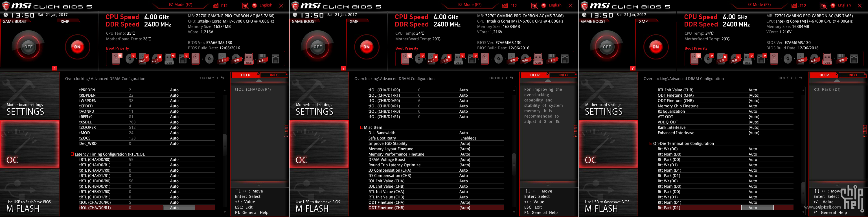868x217 pixels.
Task: Switch to INFO tab in left screen
Action: [x=274, y=75]
